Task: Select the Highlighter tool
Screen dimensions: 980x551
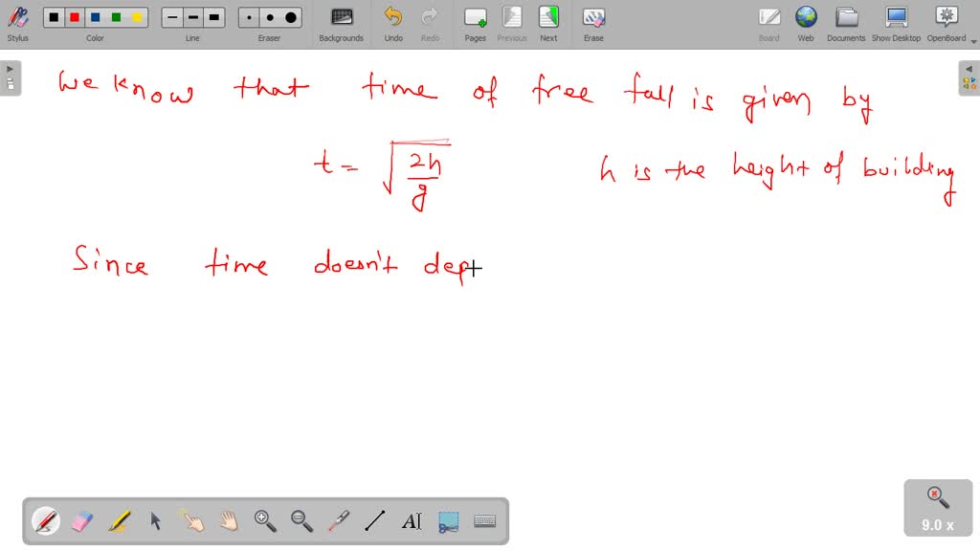Action: 121,521
